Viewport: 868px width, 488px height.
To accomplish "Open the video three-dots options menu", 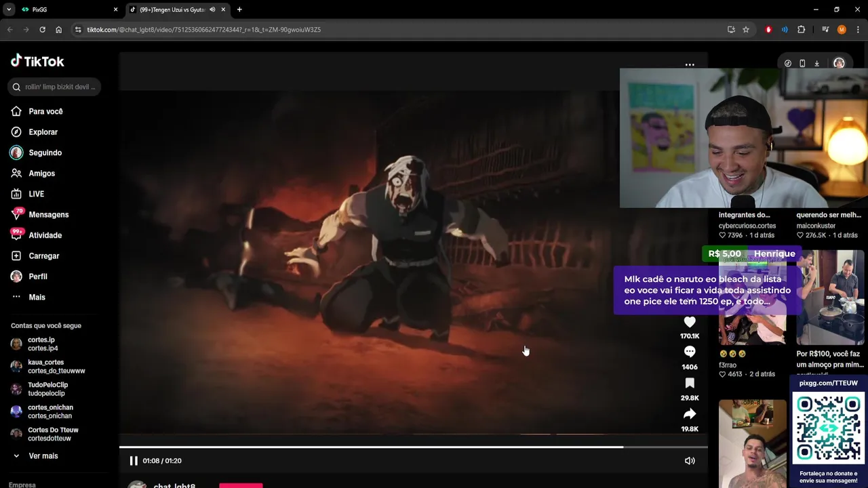I will [x=690, y=65].
